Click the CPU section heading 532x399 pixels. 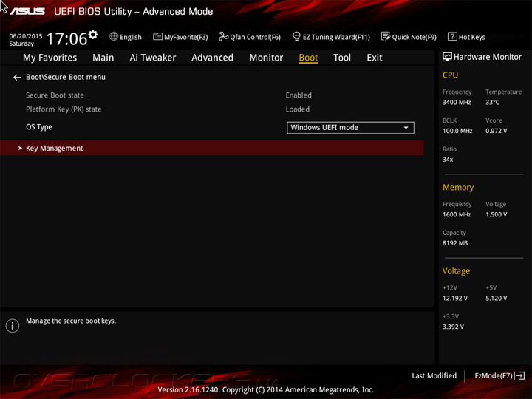pyautogui.click(x=450, y=75)
